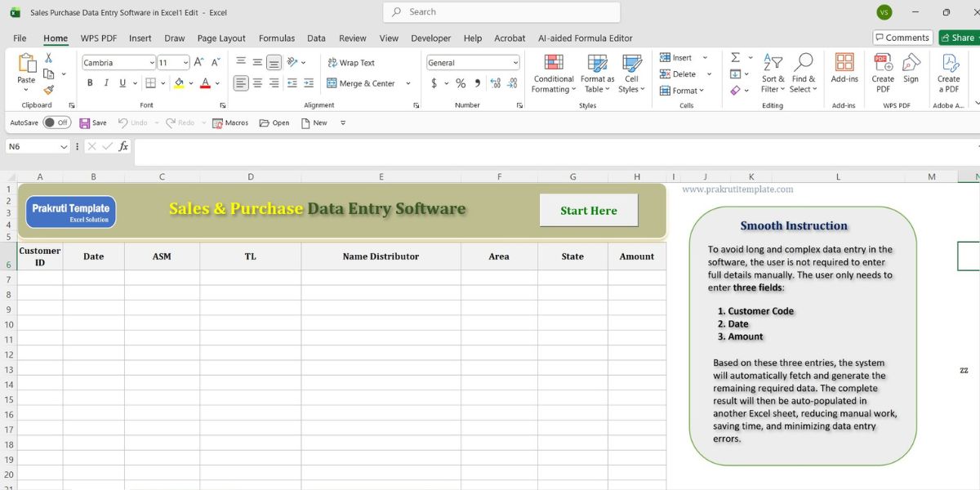
Task: Click the Cut scissors icon
Action: [48, 58]
